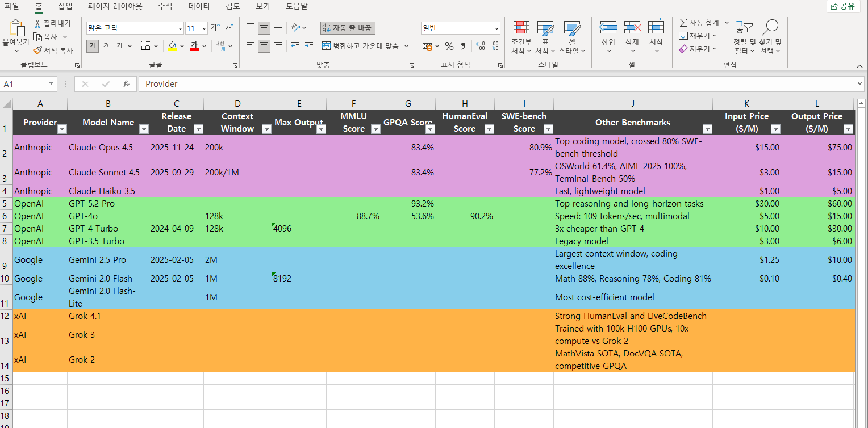Open the File (파일) tab
Screen dimensions: 868x428
11,6
